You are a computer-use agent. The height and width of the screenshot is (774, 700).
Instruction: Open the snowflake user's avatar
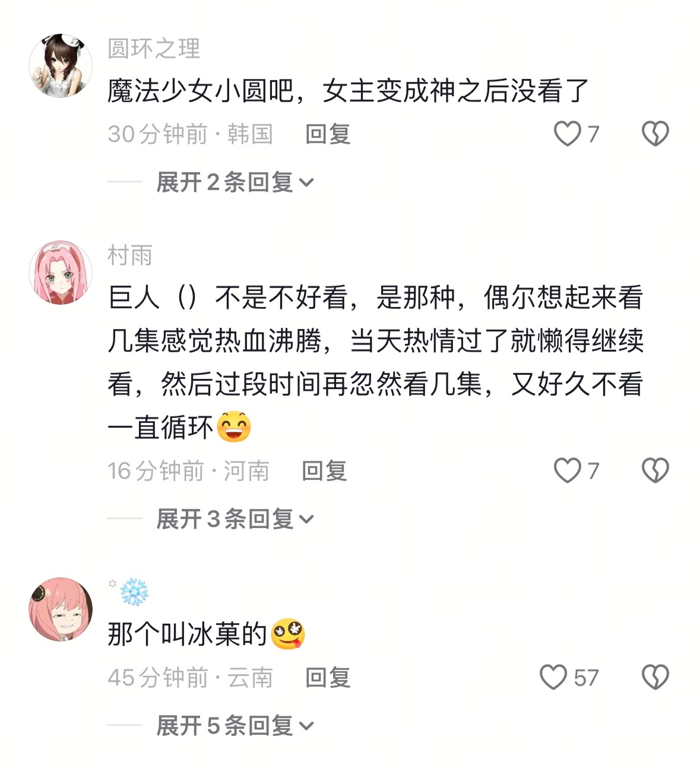[61, 609]
